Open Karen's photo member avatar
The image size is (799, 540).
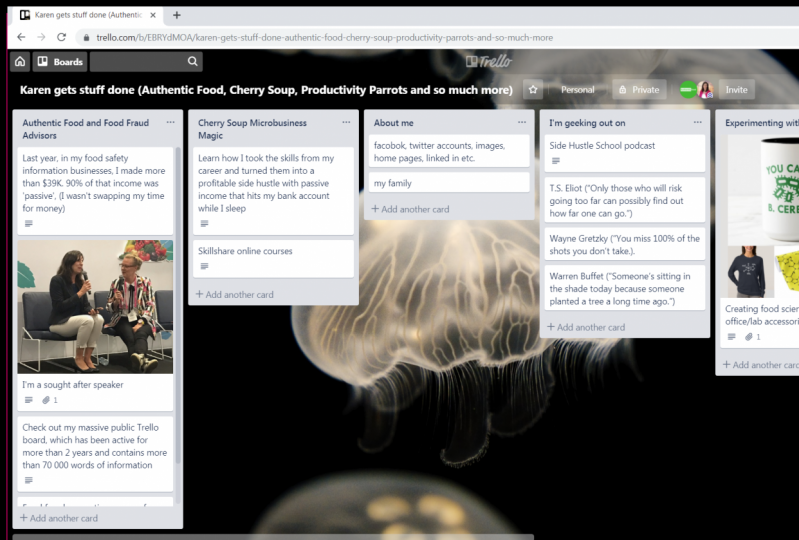click(705, 90)
